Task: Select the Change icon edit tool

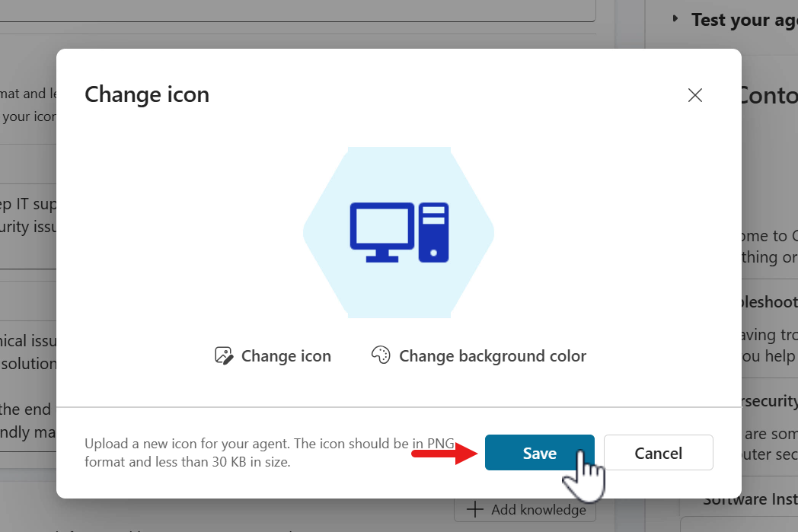Action: [223, 355]
